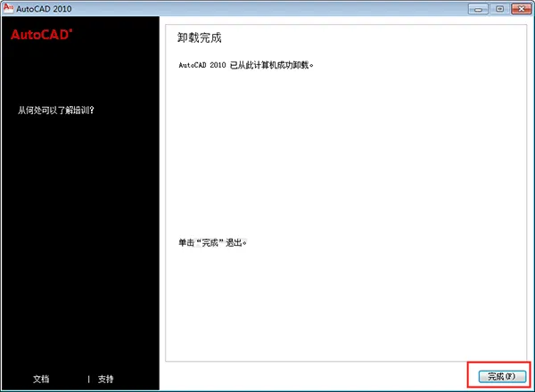Click the red AutoCAD logo in sidebar
Viewport: 535px width, 392px height.
(x=41, y=35)
